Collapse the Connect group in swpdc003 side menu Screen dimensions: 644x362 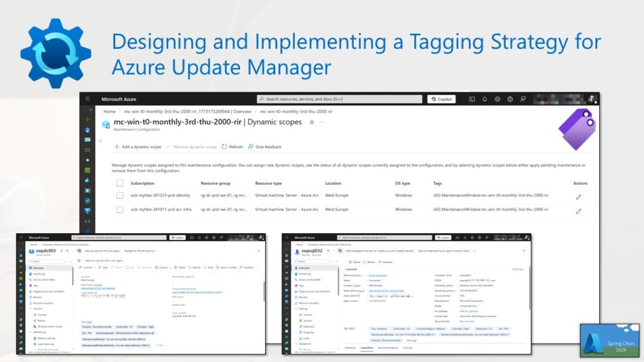[31, 308]
